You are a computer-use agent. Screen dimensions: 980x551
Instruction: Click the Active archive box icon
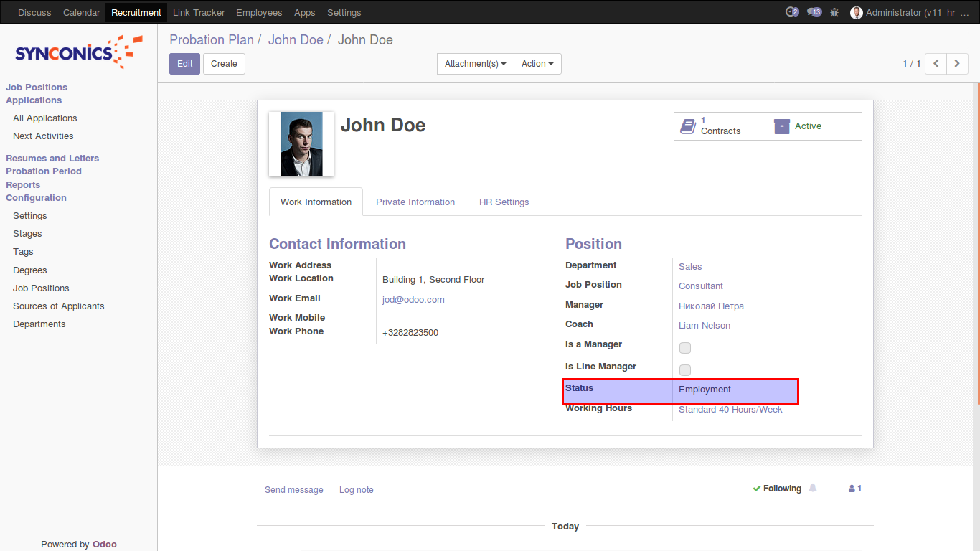click(x=782, y=126)
